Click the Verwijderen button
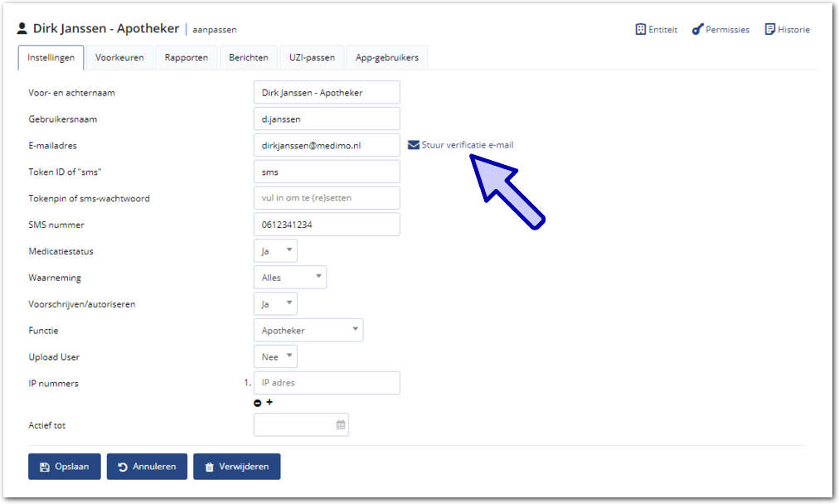This screenshot has width=839, height=504. [x=236, y=467]
